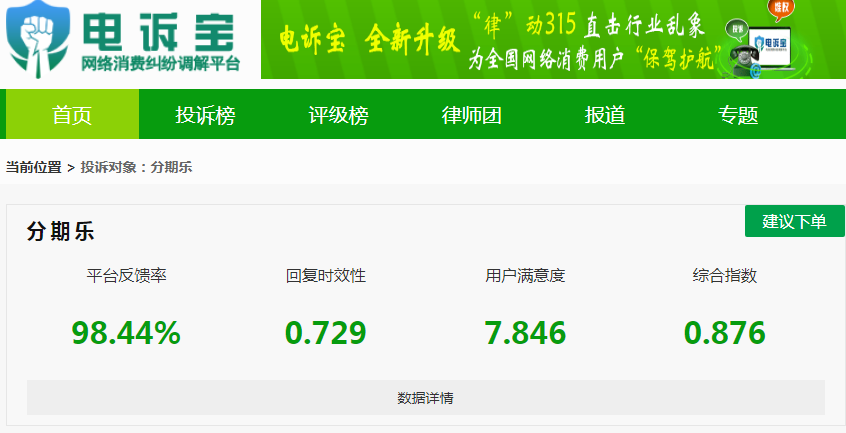Select the 98.44% feedback rate value
This screenshot has width=846, height=433.
[126, 333]
